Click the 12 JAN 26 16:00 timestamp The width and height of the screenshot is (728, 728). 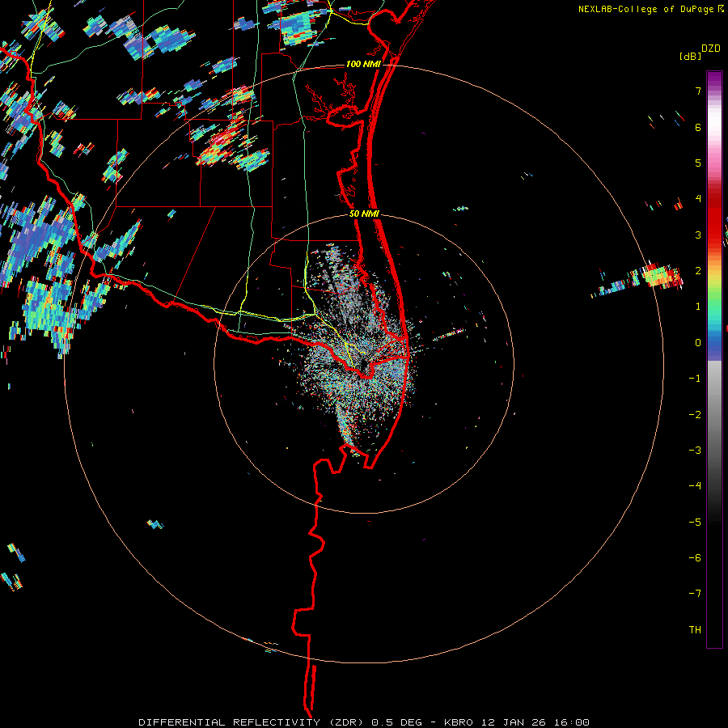click(535, 722)
